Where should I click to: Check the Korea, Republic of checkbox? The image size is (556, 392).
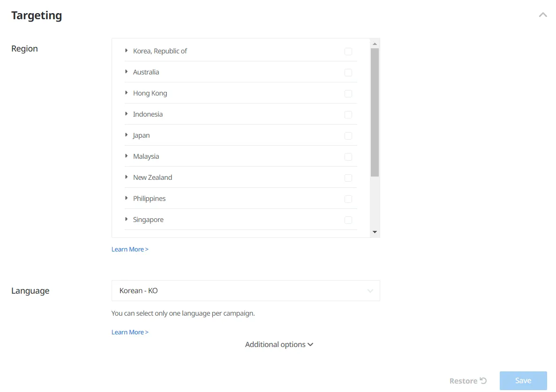(348, 52)
